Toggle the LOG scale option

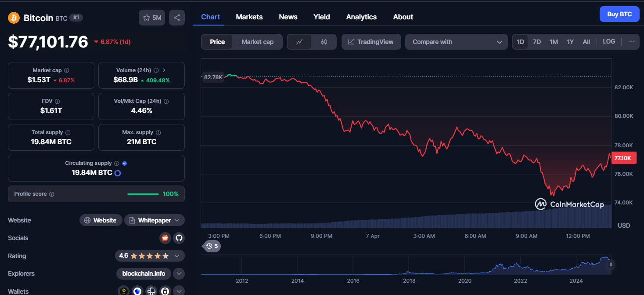(609, 42)
